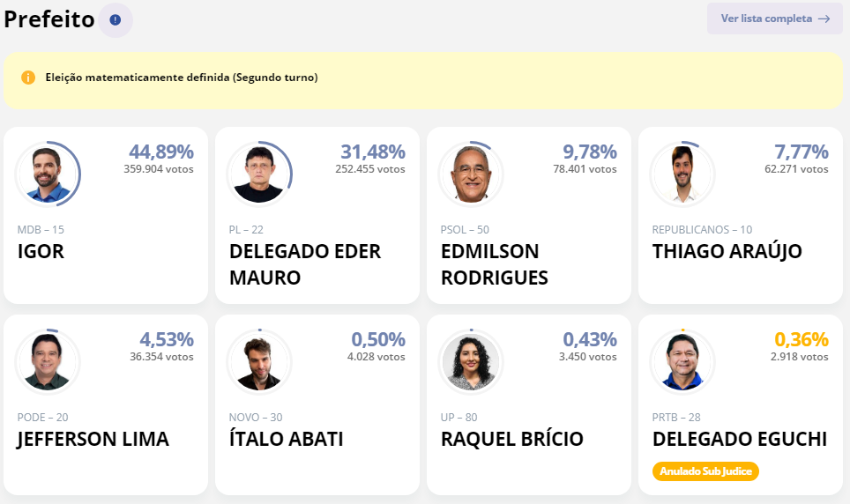Click Igor's 44,89% vote percentage
The width and height of the screenshot is (850, 504).
tap(161, 152)
